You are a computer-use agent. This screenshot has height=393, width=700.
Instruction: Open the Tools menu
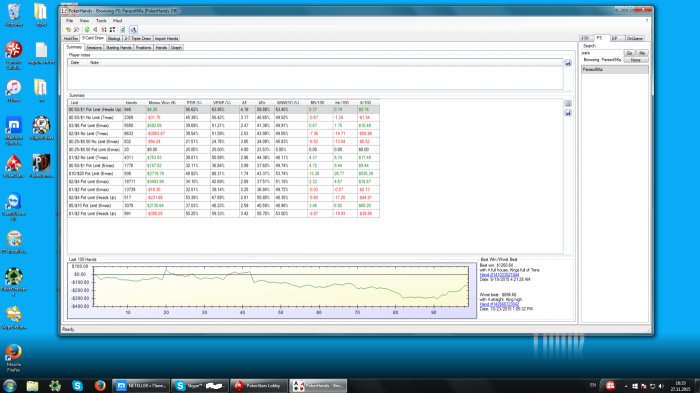tap(101, 21)
